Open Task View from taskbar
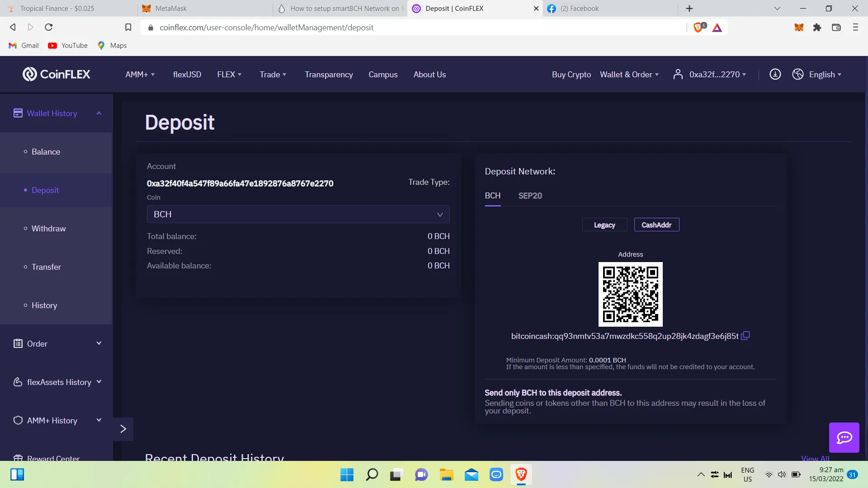 (396, 474)
